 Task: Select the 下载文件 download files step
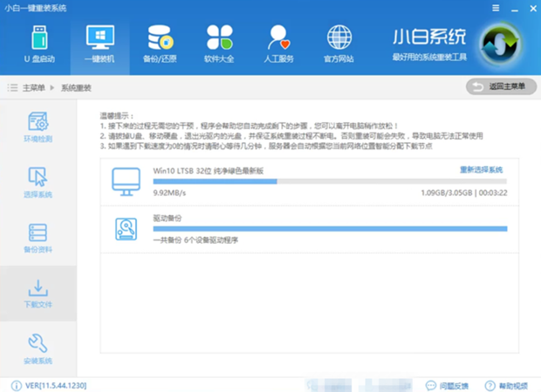(x=38, y=293)
